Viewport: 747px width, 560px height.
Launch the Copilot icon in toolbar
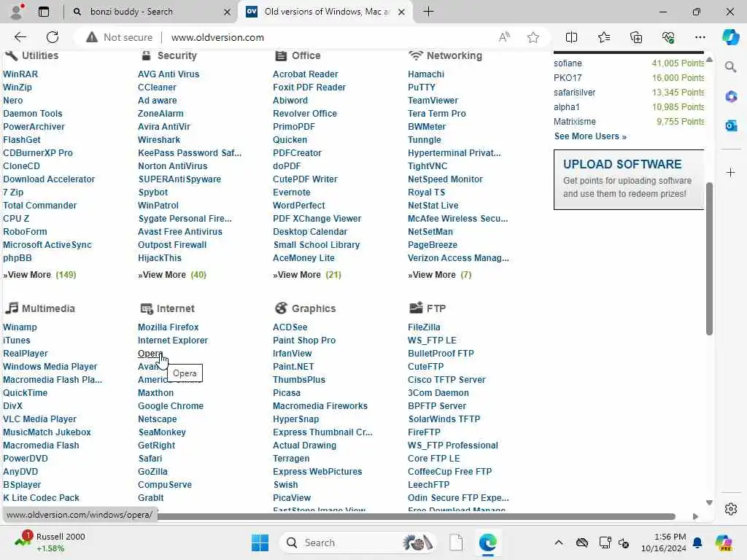coord(730,37)
